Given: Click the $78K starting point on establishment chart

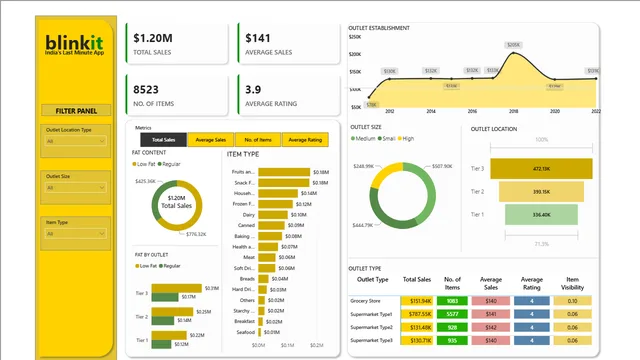Looking at the screenshot, I should coord(369,98).
